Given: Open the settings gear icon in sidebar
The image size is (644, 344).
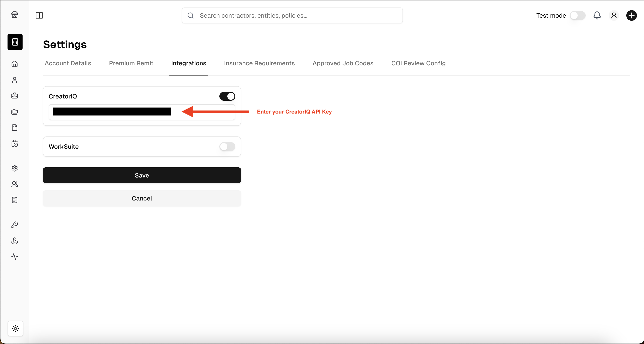Looking at the screenshot, I should click(15, 168).
